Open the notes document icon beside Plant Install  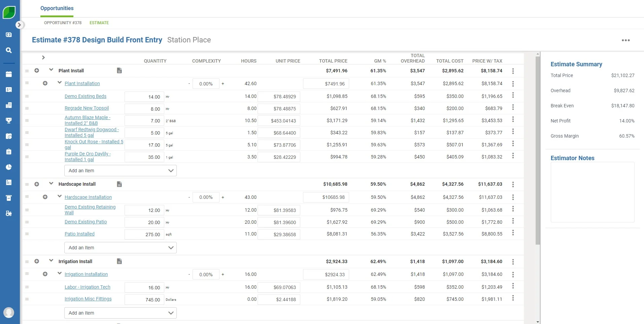(x=119, y=71)
